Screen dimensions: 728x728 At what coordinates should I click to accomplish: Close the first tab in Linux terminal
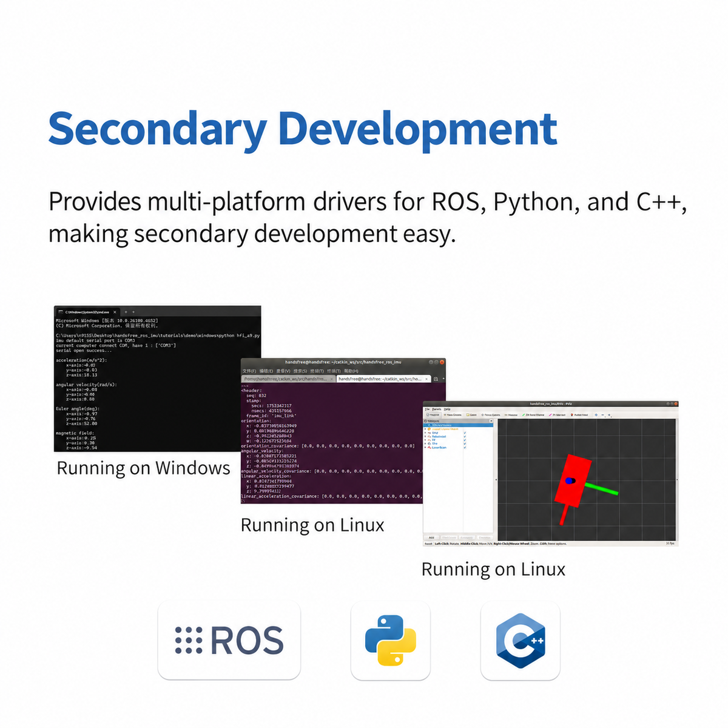point(332,379)
